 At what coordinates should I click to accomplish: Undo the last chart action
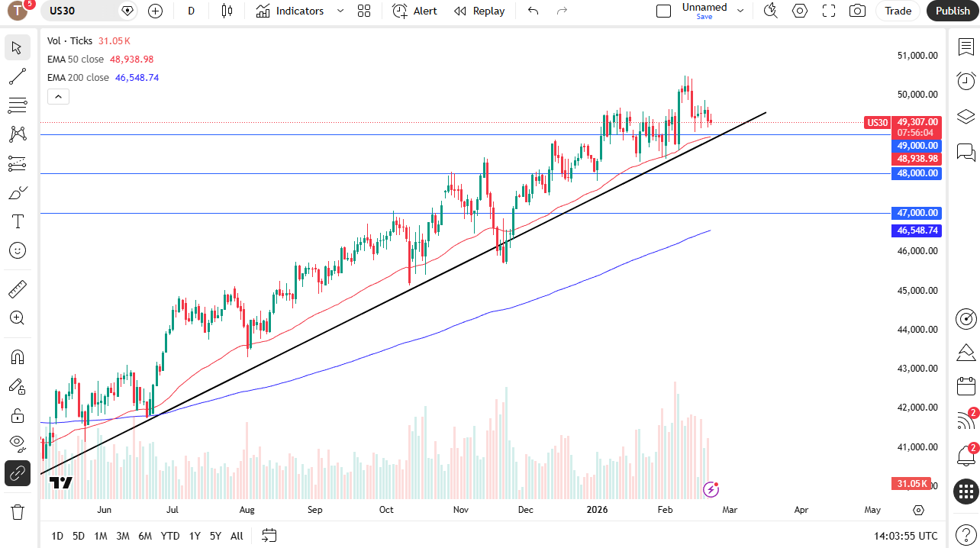click(533, 11)
